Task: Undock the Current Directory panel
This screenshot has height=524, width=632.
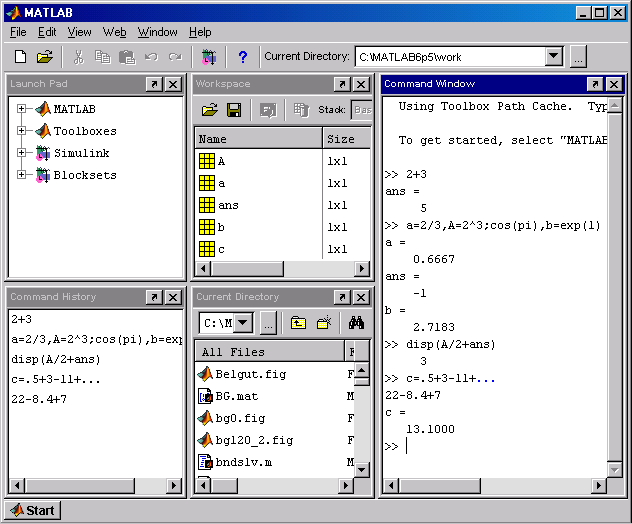Action: click(342, 297)
